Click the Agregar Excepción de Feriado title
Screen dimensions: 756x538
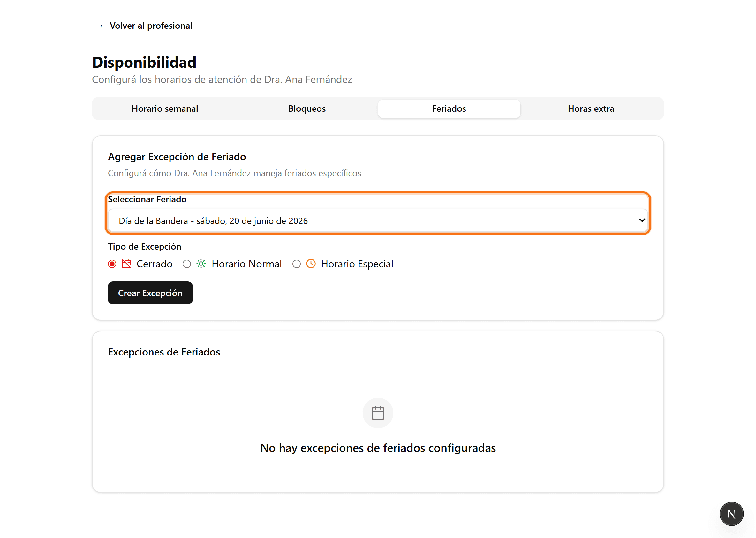click(177, 157)
